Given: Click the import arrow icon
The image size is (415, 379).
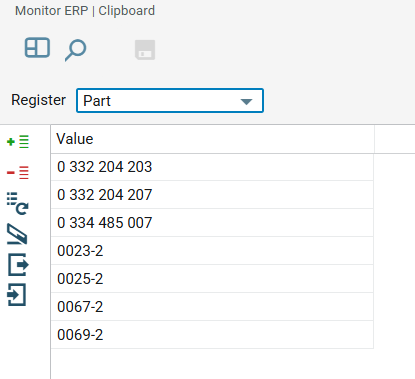Looking at the screenshot, I should 17,295.
